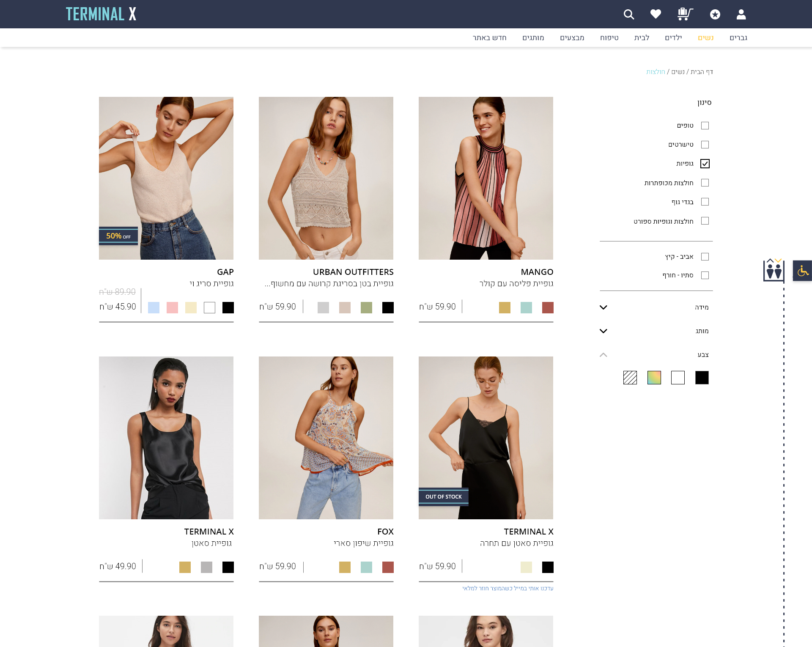
Task: Open the MANGO pleated tank product image
Action: pos(486,178)
